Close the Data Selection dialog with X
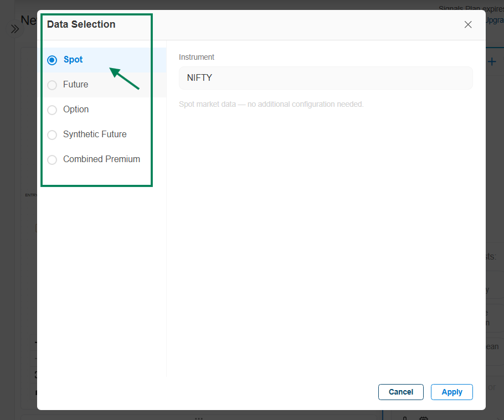This screenshot has height=420, width=504. tap(468, 24)
